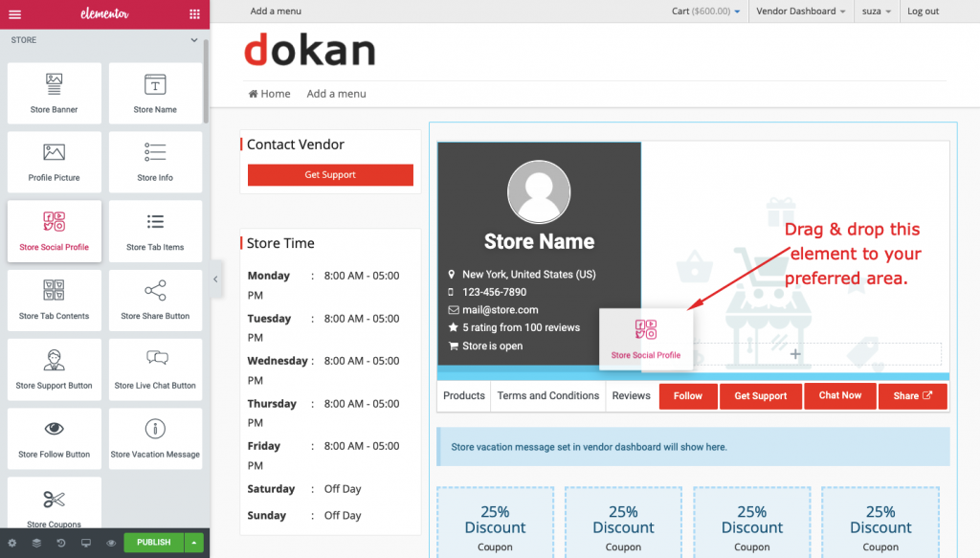The height and width of the screenshot is (558, 980).
Task: Select the Store Name widget
Action: pyautogui.click(x=155, y=93)
